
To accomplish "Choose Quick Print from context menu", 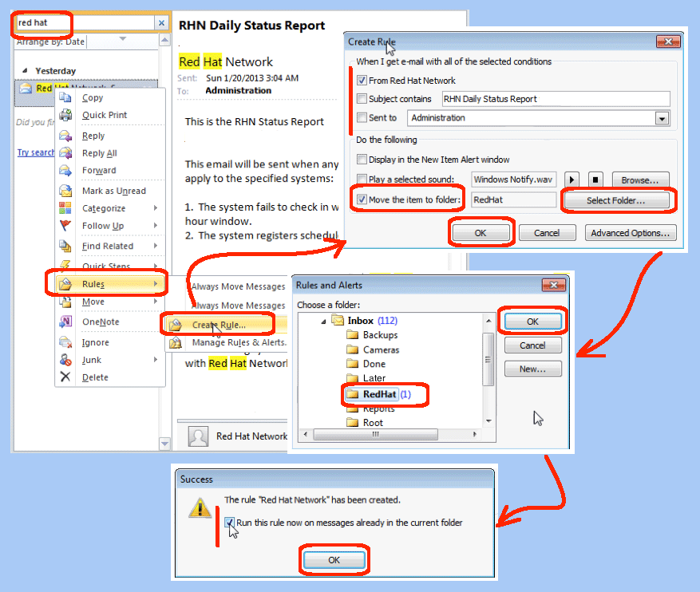I will click(x=110, y=115).
